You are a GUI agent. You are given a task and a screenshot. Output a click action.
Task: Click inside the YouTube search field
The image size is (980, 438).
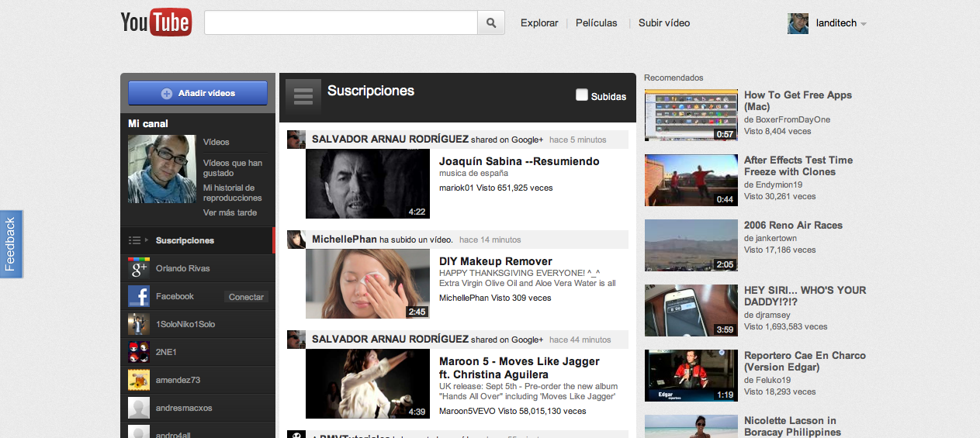click(x=340, y=23)
